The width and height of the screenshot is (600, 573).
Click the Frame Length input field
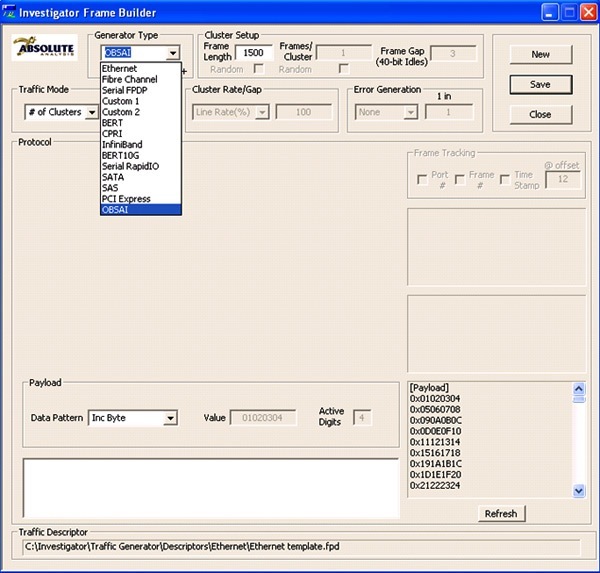(x=254, y=53)
